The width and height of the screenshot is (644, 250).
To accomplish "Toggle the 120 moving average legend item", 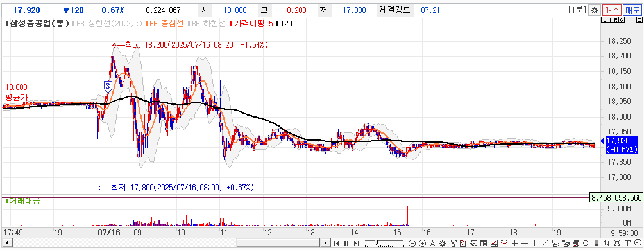I will [x=284, y=24].
